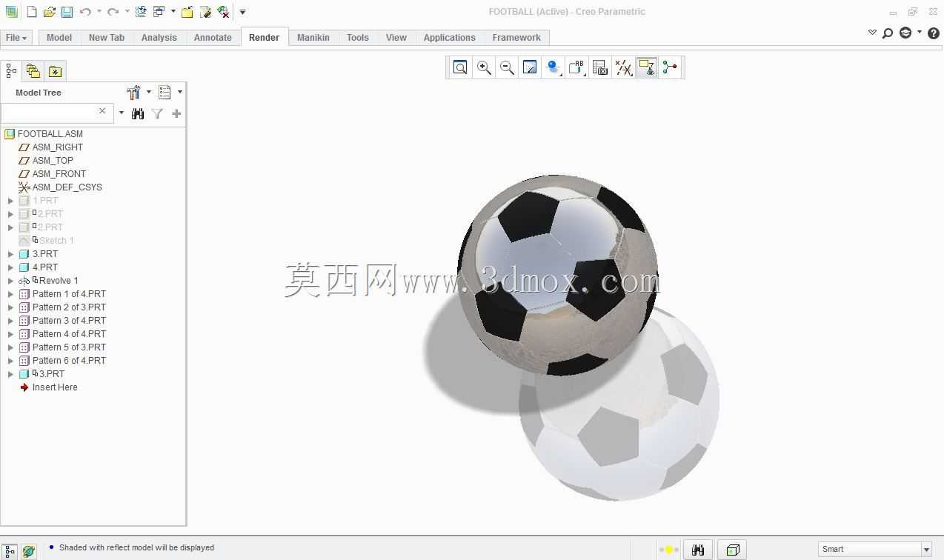Switch to the View tab
The image size is (944, 560).
[396, 37]
